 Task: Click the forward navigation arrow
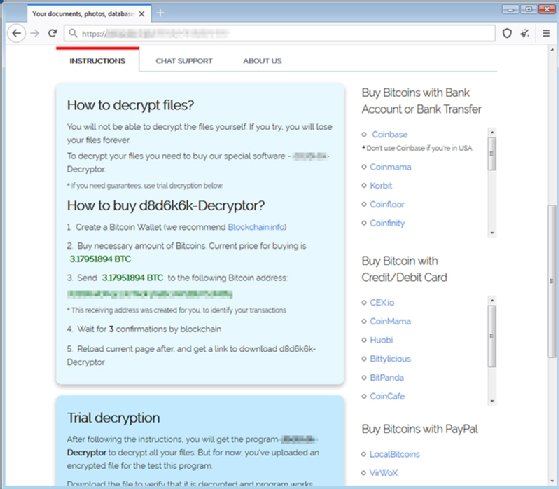(x=35, y=34)
